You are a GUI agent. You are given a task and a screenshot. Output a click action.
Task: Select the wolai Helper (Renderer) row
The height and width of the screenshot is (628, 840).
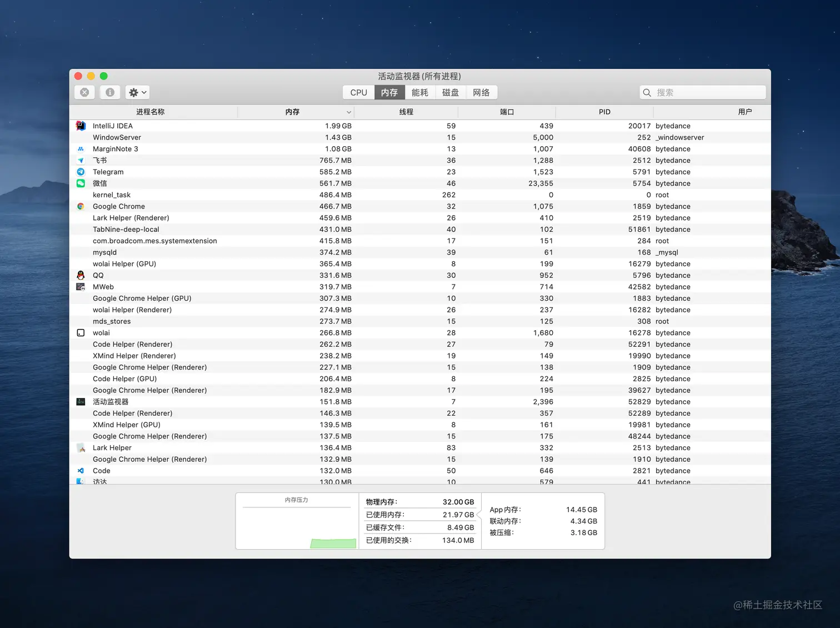420,310
